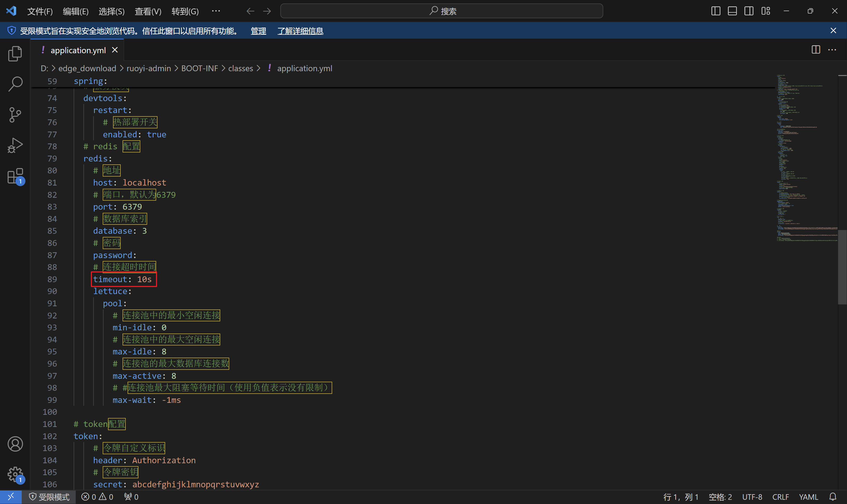This screenshot has width=847, height=504.
Task: Expand breadcrumb D: drive
Action: click(44, 68)
